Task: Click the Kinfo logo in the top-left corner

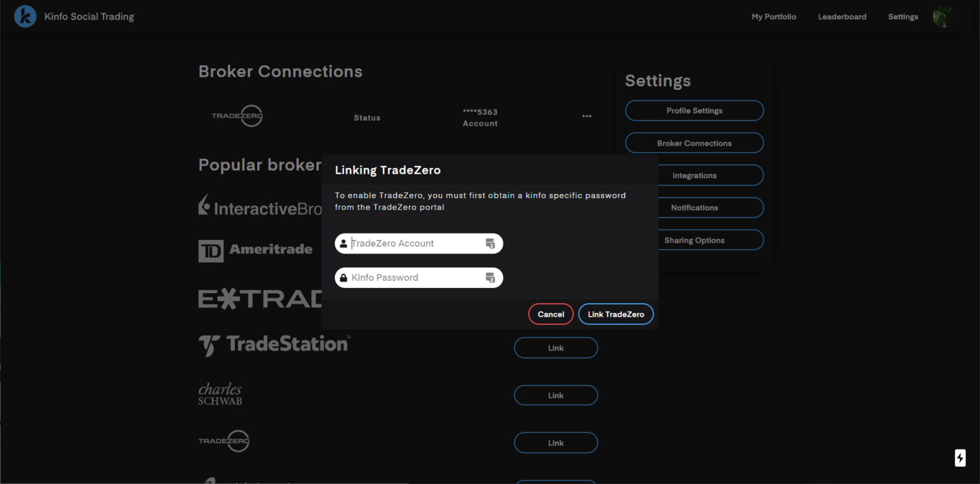Action: pos(25,16)
